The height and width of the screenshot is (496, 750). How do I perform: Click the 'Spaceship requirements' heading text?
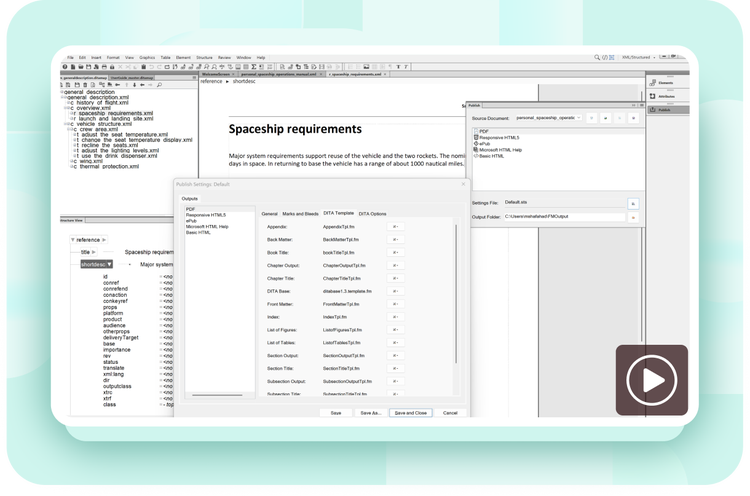[295, 129]
